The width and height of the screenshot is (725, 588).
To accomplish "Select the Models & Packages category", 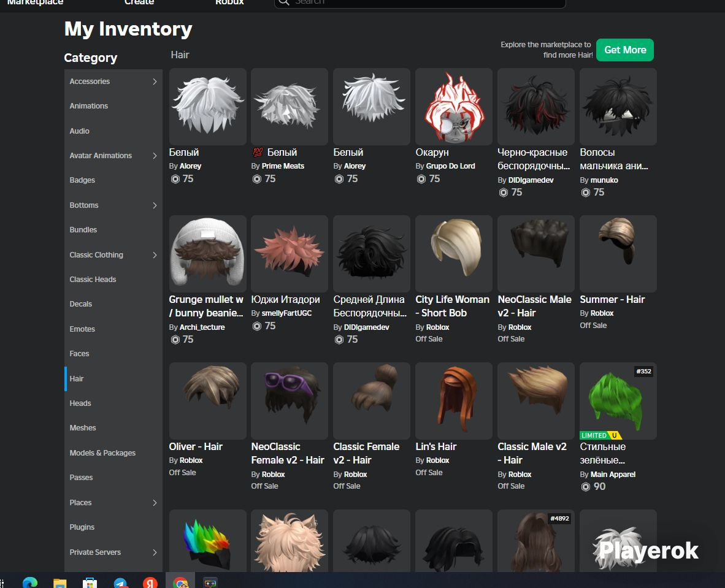I will pyautogui.click(x=102, y=453).
